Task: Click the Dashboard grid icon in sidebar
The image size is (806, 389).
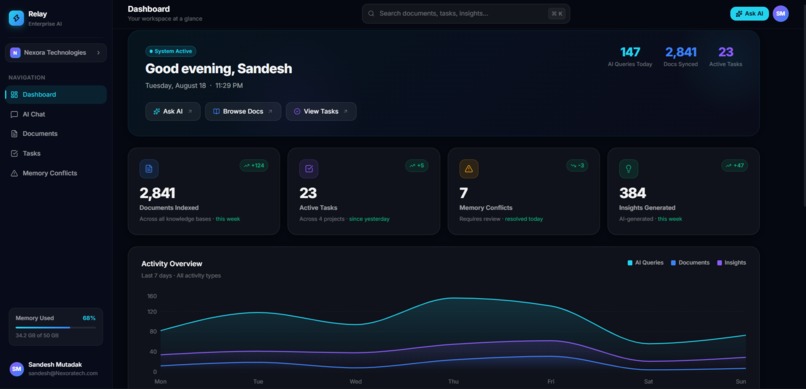Action: coord(14,95)
